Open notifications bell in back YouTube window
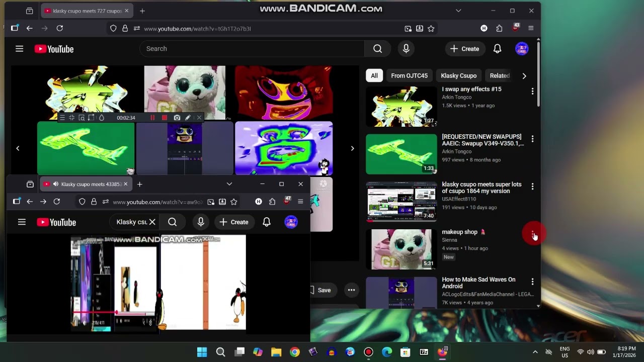Screen dimensions: 644x362 497,49
